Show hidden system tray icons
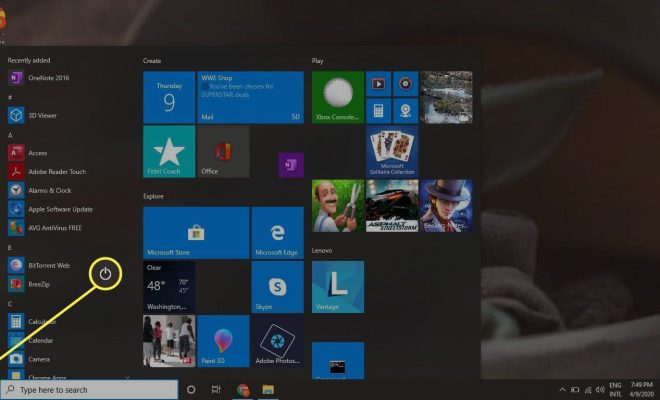The width and height of the screenshot is (660, 400). tap(562, 390)
